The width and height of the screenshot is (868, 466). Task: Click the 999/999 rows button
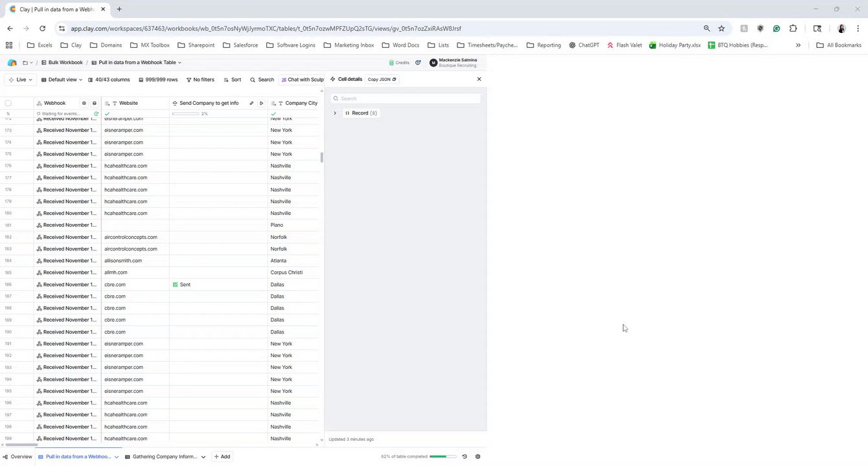pos(158,80)
